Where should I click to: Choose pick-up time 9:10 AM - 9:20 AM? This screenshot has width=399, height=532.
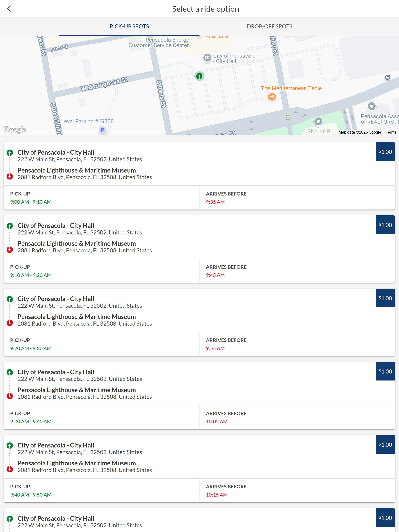[x=31, y=275]
